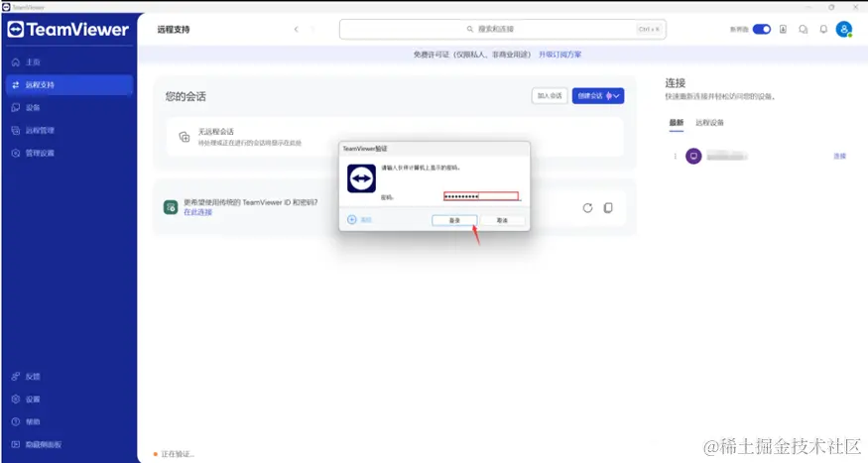Open the chat bubble icon in header
This screenshot has height=463, width=868.
[x=804, y=30]
